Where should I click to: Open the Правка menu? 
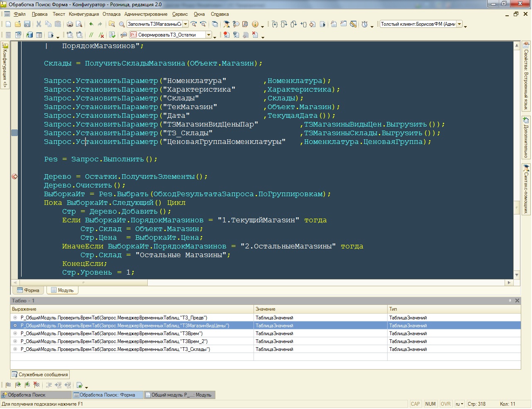[39, 14]
